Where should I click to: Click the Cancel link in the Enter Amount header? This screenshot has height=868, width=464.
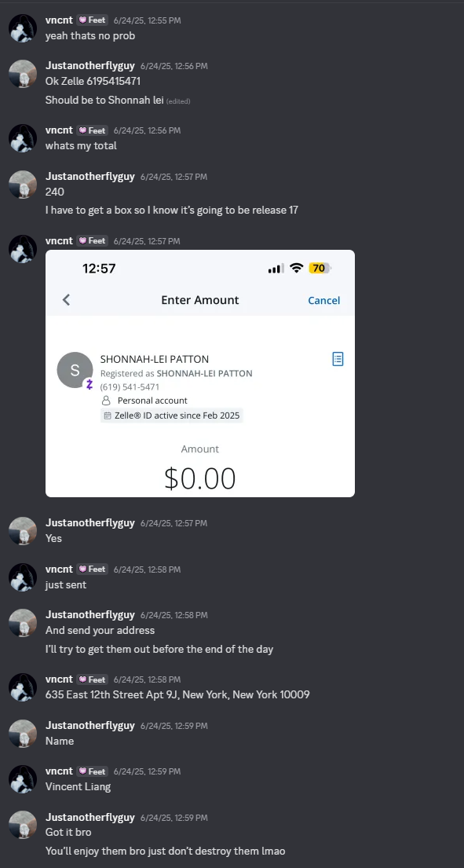324,301
